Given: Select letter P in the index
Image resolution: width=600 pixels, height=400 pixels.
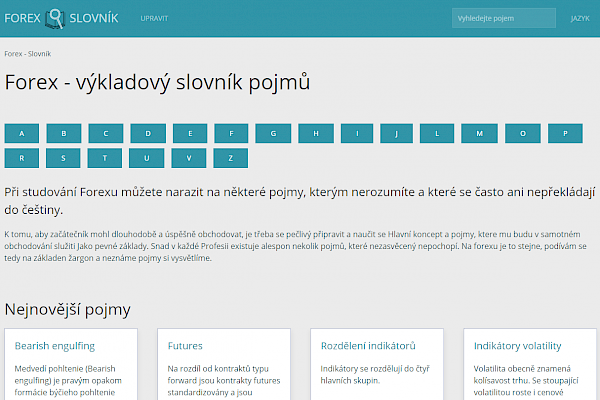Looking at the screenshot, I should (564, 133).
